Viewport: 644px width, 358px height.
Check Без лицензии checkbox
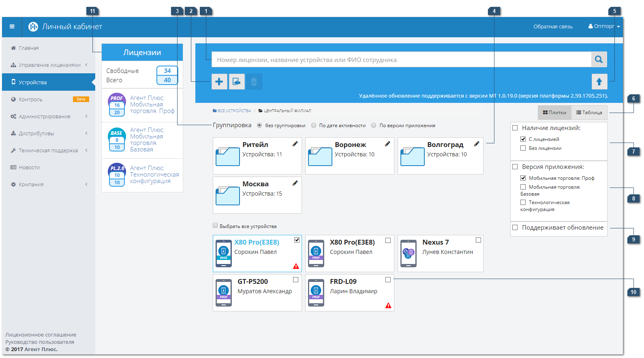click(x=523, y=148)
